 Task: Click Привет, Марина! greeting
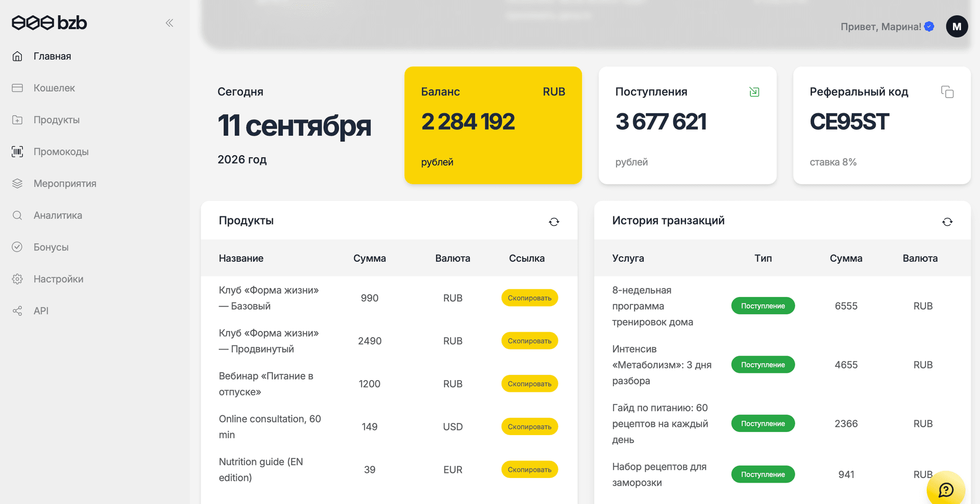(880, 27)
